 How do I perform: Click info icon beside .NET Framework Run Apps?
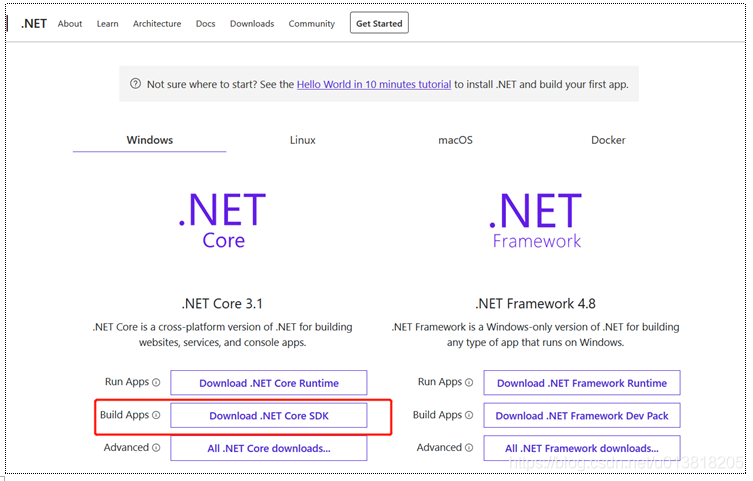pyautogui.click(x=469, y=383)
